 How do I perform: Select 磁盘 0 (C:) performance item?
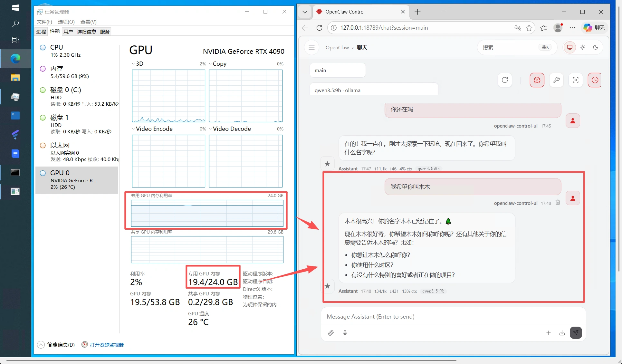click(77, 97)
